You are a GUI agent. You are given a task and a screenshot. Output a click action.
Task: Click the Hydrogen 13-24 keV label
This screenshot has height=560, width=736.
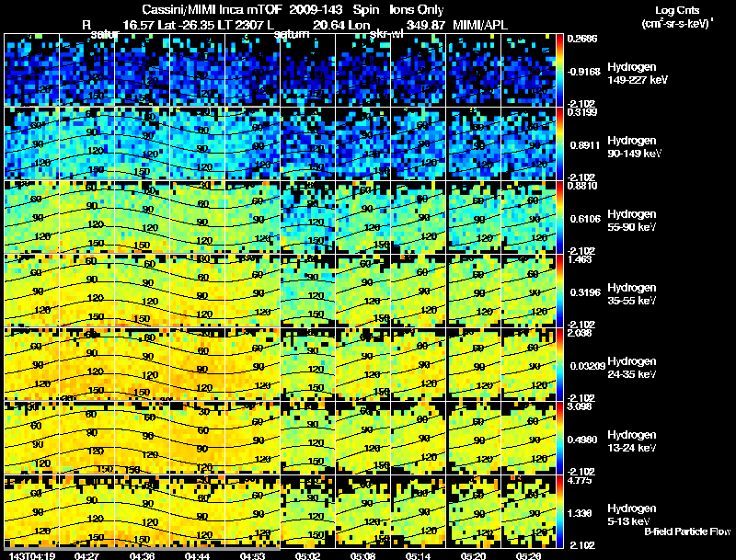(x=632, y=441)
